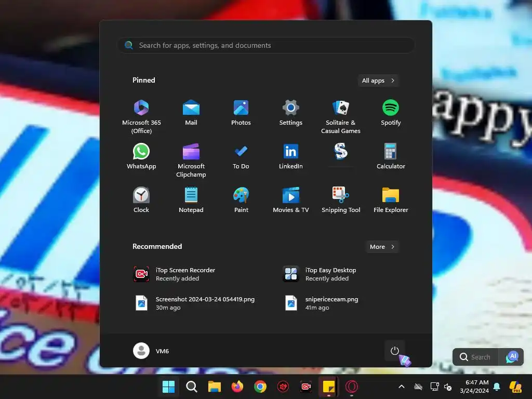Open the To Do app
The image size is (532, 399).
click(x=241, y=157)
